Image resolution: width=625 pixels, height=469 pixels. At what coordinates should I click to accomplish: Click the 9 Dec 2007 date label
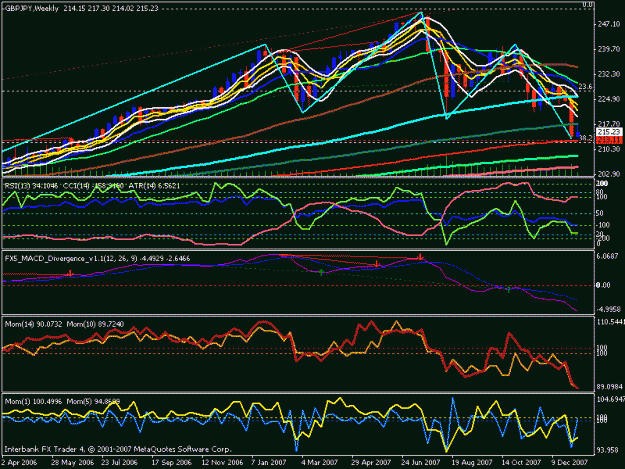tap(570, 463)
